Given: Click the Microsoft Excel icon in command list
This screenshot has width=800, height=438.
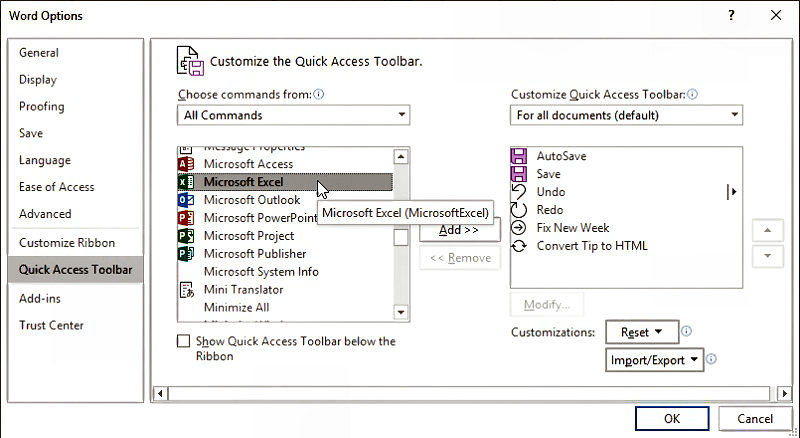Looking at the screenshot, I should (x=186, y=182).
